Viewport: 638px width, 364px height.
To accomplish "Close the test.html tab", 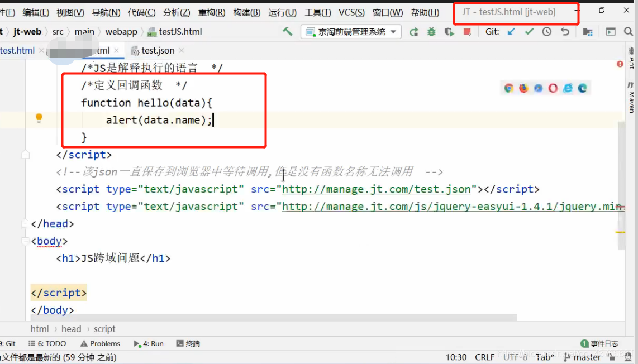I will pos(41,50).
